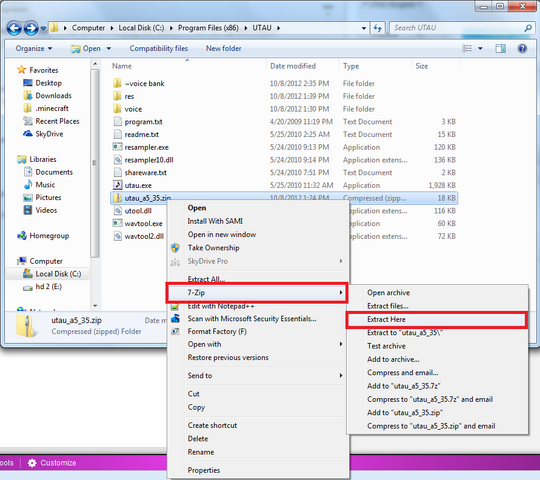Click Customize in the purple bar
Screen dimensions: 540x480
pyautogui.click(x=58, y=463)
